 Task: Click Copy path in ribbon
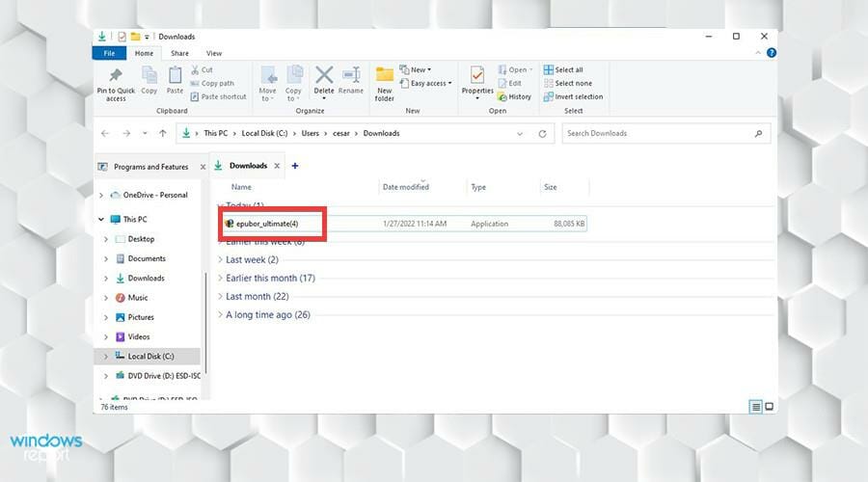(x=212, y=83)
